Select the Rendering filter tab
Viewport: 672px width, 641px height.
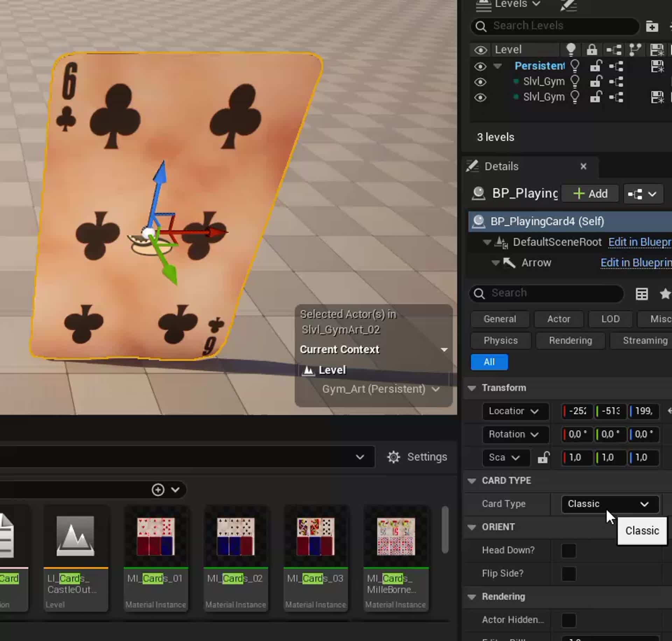click(570, 340)
